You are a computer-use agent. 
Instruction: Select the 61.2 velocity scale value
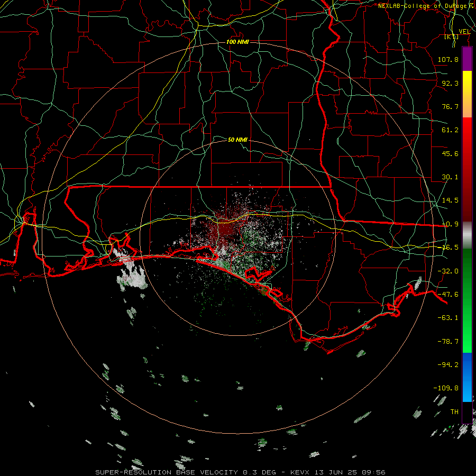coord(450,130)
